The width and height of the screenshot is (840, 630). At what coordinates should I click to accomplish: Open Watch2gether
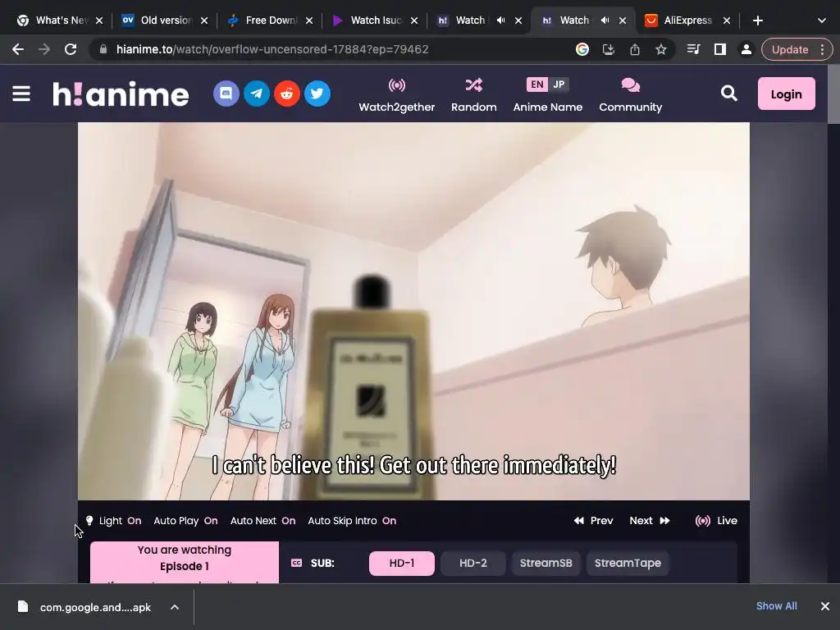397,95
